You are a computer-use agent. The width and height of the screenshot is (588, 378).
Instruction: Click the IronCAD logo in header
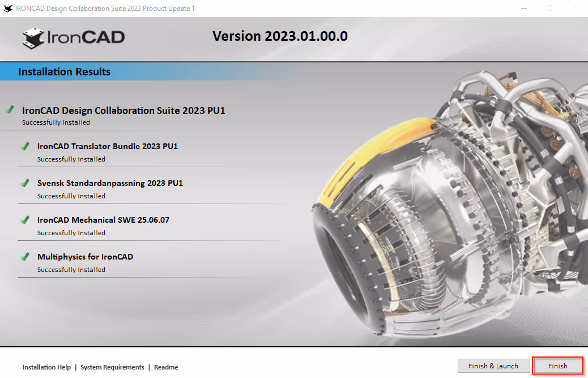pyautogui.click(x=74, y=38)
